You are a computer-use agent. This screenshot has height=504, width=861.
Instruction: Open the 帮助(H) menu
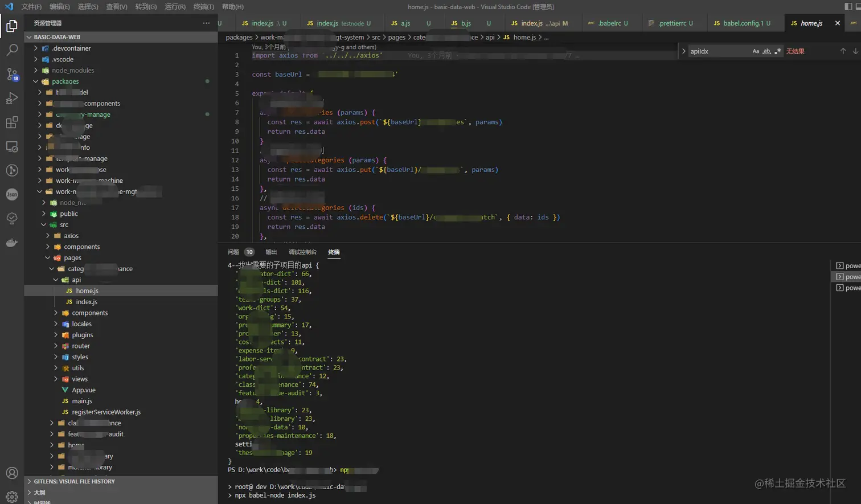(x=233, y=7)
